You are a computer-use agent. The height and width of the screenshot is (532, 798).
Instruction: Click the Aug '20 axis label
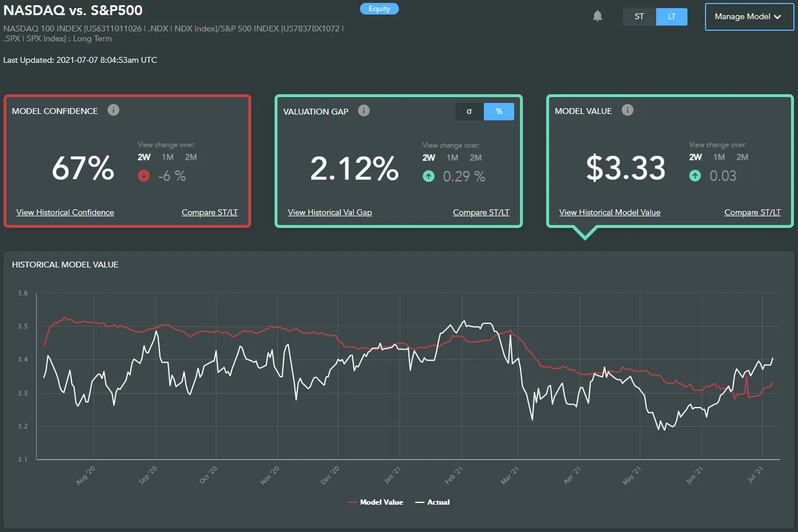85,475
